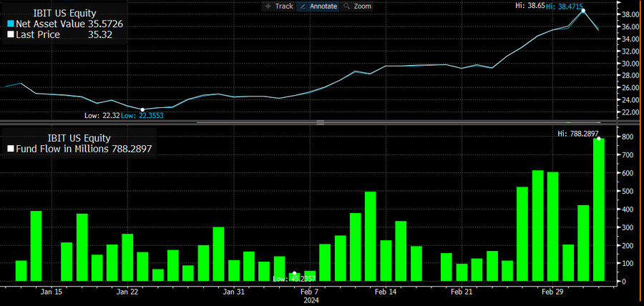The width and height of the screenshot is (644, 306).
Task: Click the high price point marker at 38.65
Action: pos(583,11)
